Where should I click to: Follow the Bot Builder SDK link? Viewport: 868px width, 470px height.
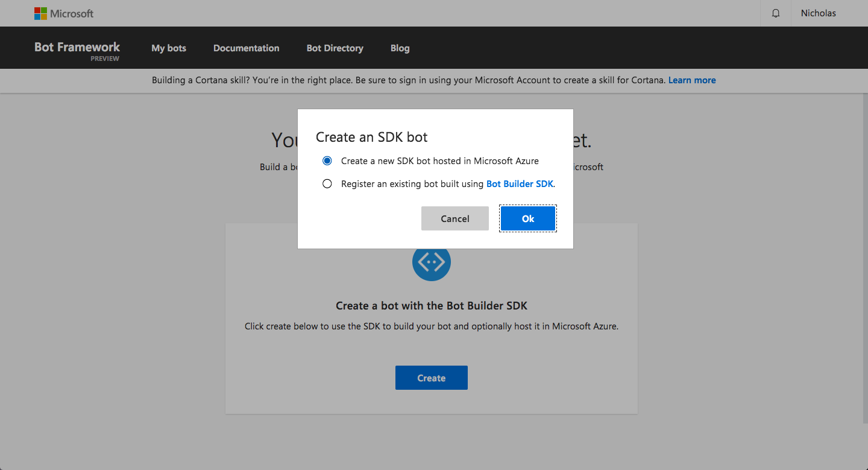coord(520,184)
